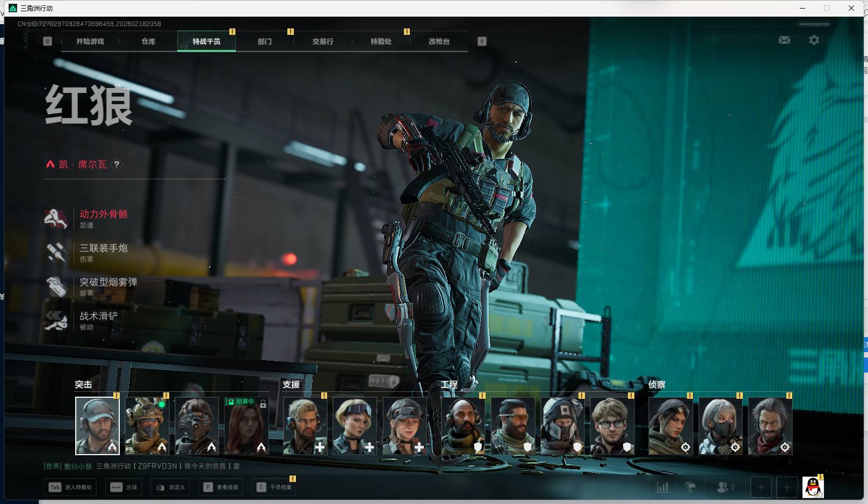This screenshot has width=868, height=504.
Task: Go to the 改枪台 tab
Action: [x=439, y=41]
